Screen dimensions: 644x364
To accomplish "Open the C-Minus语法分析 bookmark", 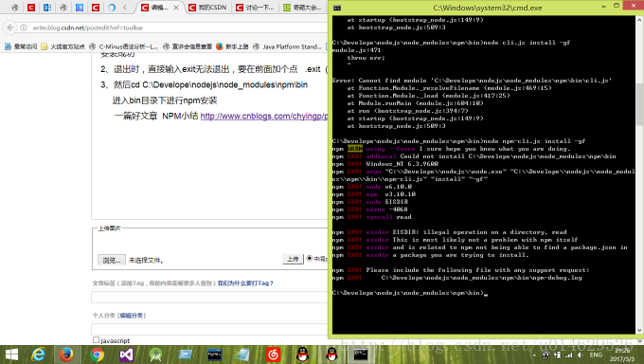I will click(123, 46).
